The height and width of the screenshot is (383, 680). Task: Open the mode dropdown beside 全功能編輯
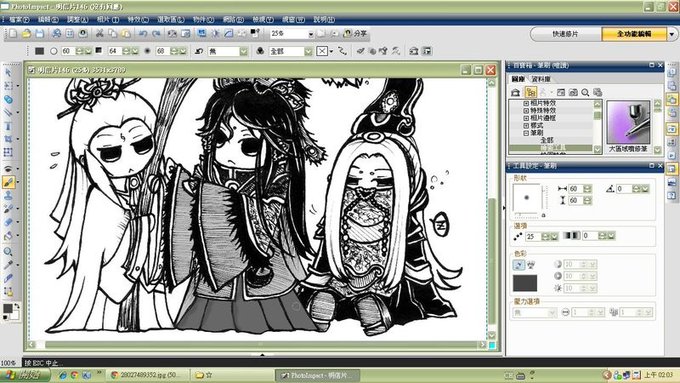[x=672, y=34]
